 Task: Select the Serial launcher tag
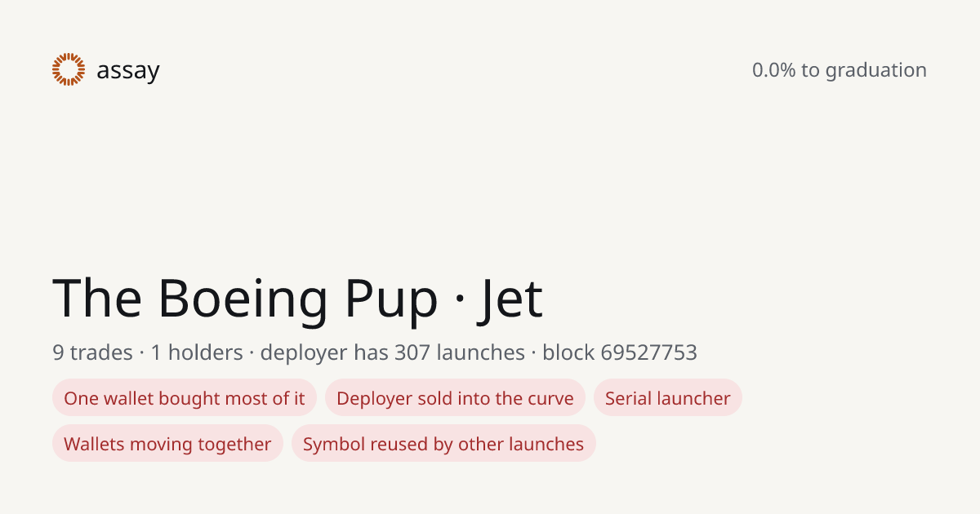click(668, 397)
